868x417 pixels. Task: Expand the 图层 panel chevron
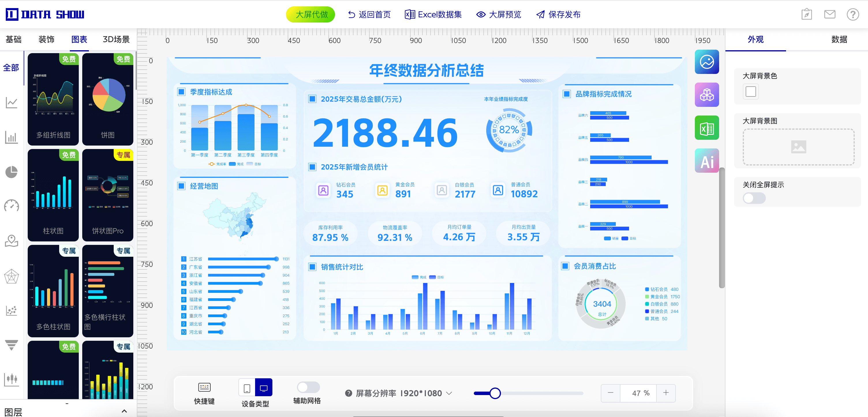click(124, 411)
